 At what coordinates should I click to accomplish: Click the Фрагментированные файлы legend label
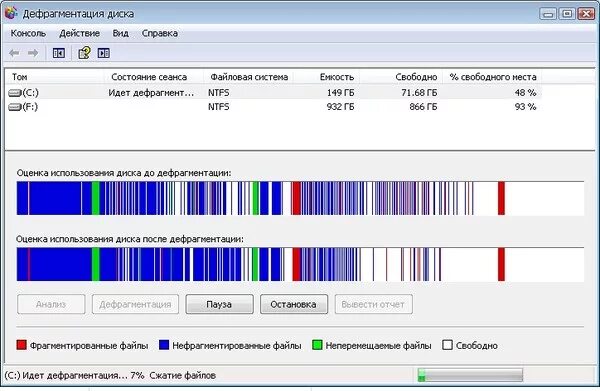point(89,345)
